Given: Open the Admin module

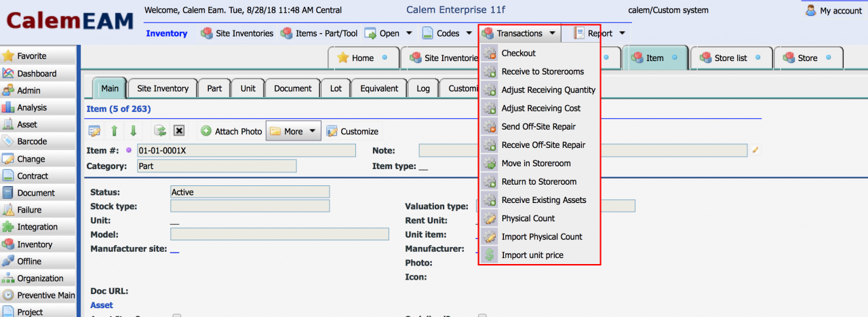Looking at the screenshot, I should (x=38, y=90).
